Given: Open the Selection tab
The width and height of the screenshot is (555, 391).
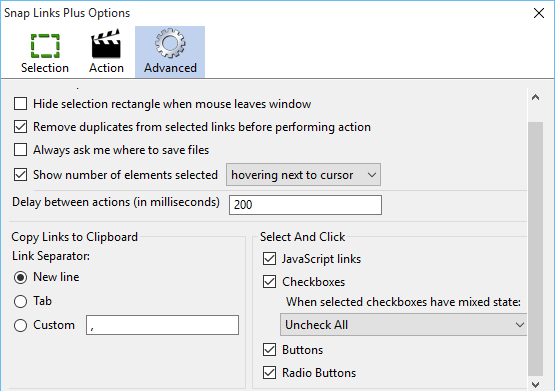Looking at the screenshot, I should pos(45,52).
